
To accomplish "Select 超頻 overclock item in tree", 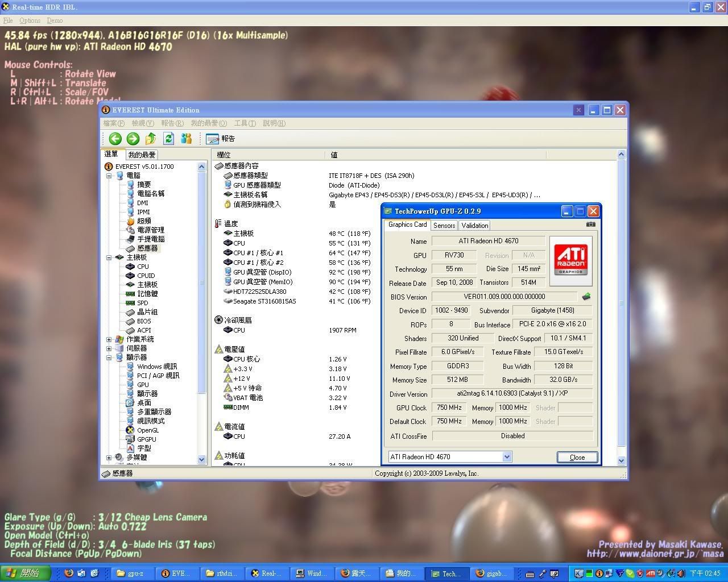I will pyautogui.click(x=144, y=221).
